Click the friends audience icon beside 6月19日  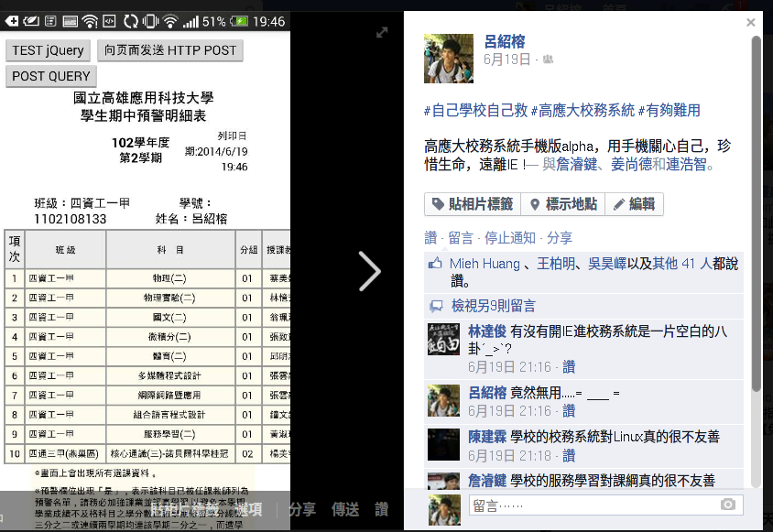[548, 60]
